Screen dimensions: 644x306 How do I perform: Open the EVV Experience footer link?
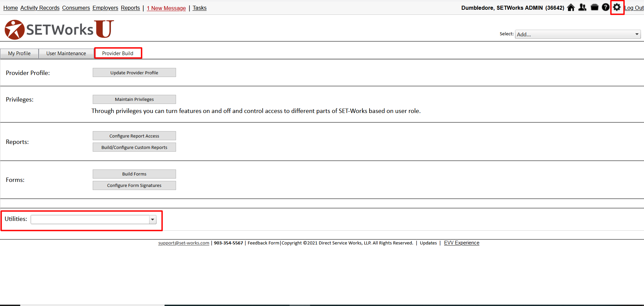point(462,243)
